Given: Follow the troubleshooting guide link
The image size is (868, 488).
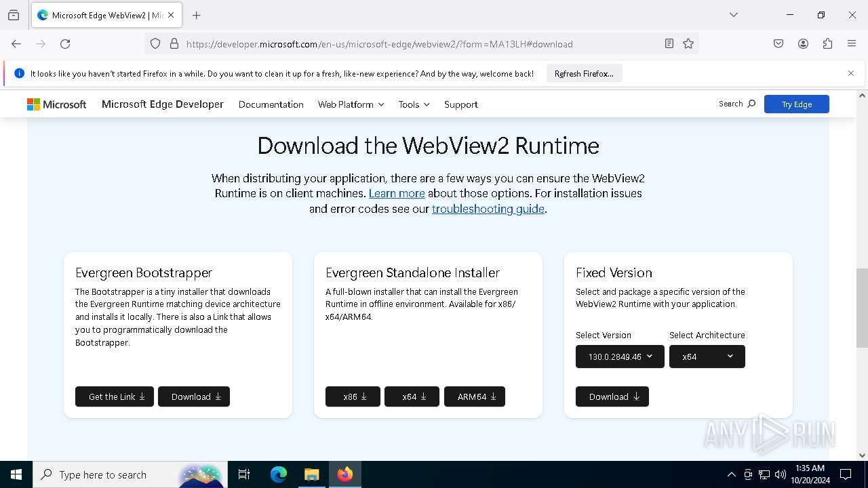Looking at the screenshot, I should tap(488, 209).
